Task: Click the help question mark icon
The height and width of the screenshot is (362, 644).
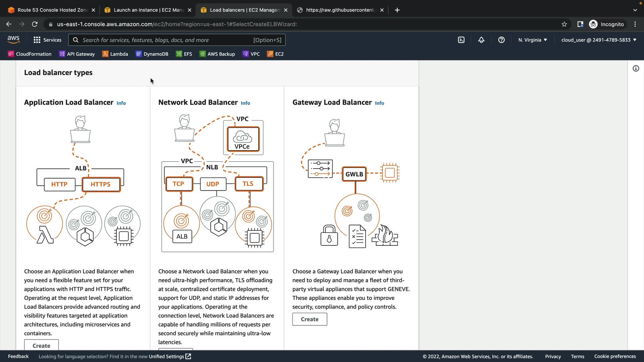Action: coord(501,40)
